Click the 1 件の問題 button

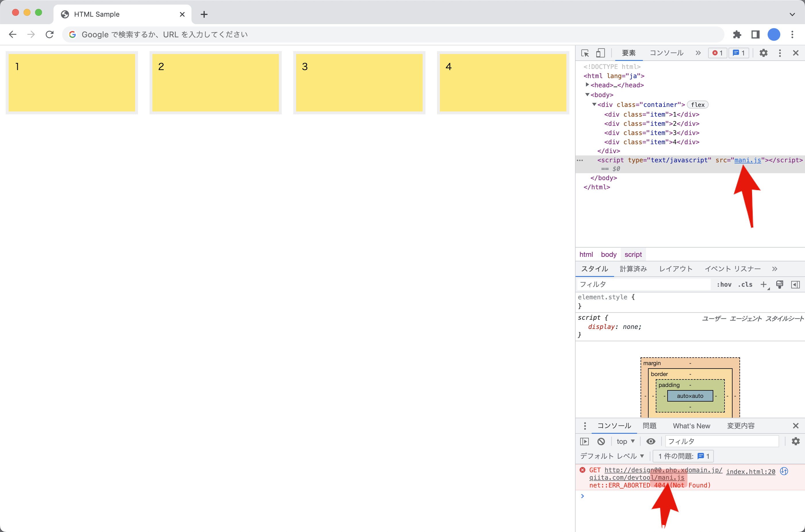(x=683, y=456)
